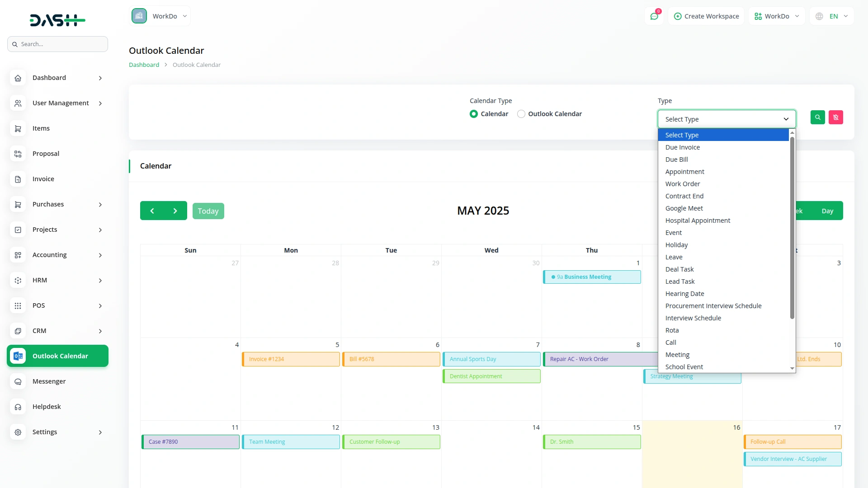
Task: Go to next month with right arrow
Action: pos(175,211)
